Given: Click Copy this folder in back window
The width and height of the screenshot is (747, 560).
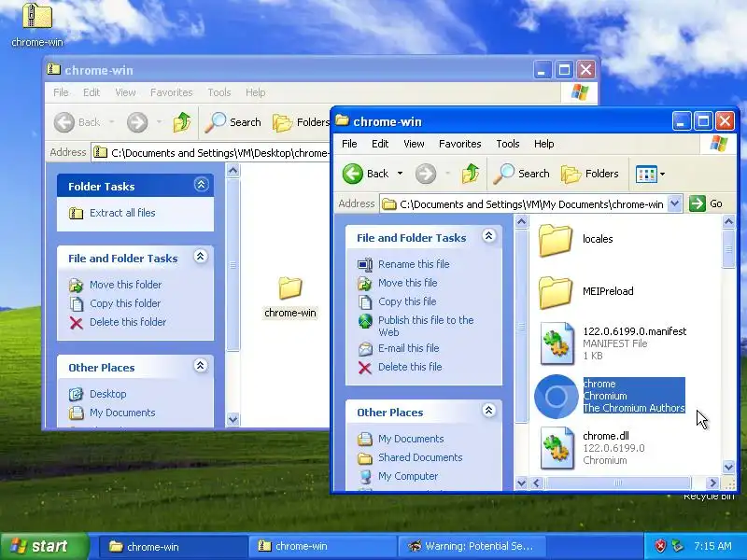Looking at the screenshot, I should 125,303.
